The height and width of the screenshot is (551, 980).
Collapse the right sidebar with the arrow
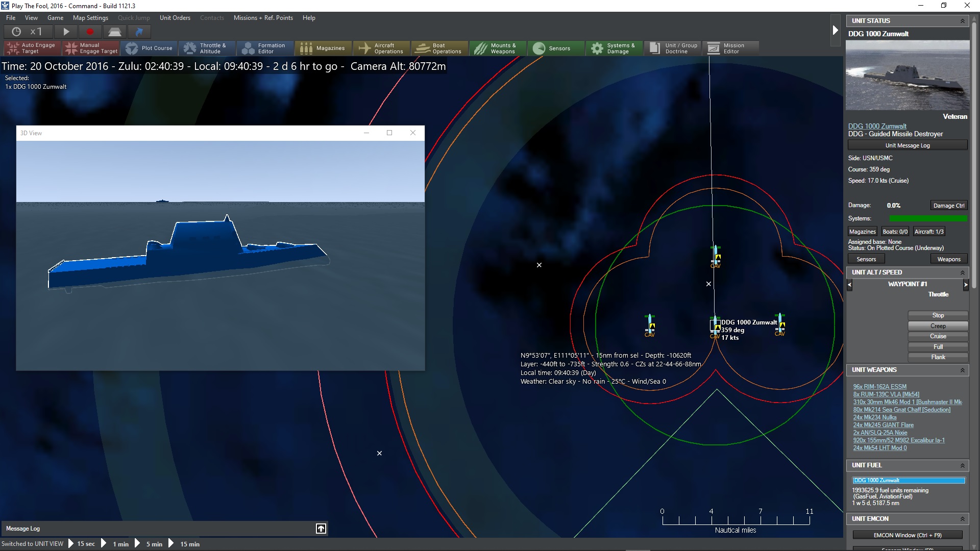tap(835, 30)
